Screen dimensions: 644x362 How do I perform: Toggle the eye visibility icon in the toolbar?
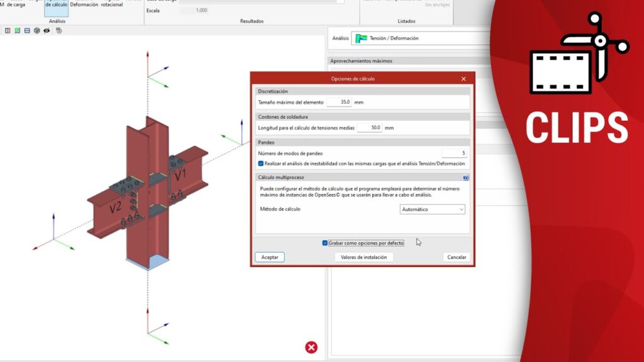(47, 30)
